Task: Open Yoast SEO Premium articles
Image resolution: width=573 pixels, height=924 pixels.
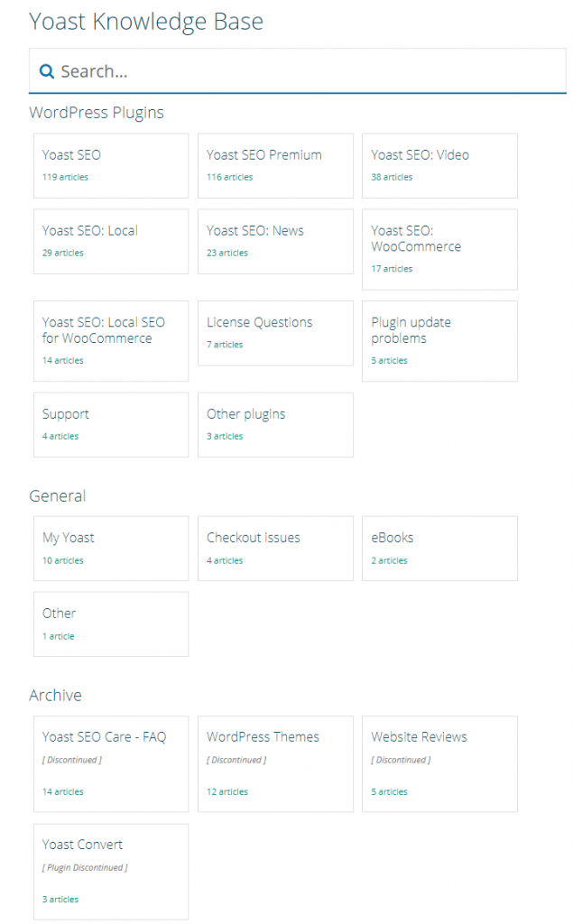Action: tap(275, 166)
